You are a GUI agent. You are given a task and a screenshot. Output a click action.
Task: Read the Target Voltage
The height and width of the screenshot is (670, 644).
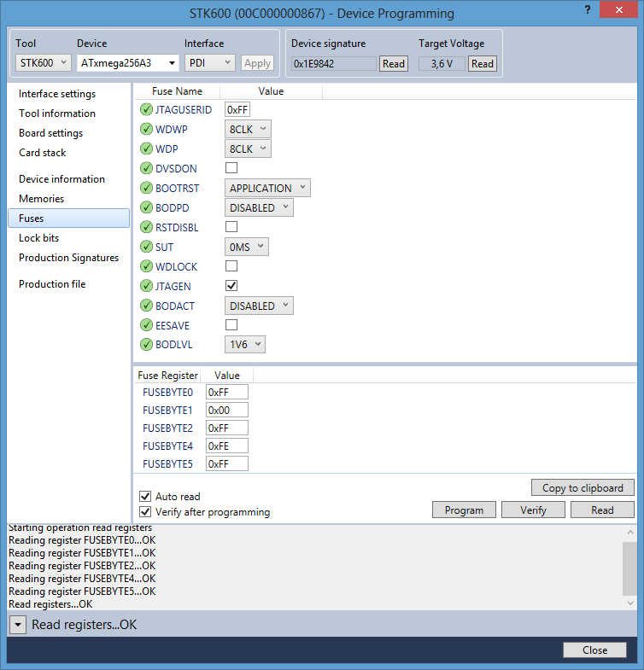point(483,64)
